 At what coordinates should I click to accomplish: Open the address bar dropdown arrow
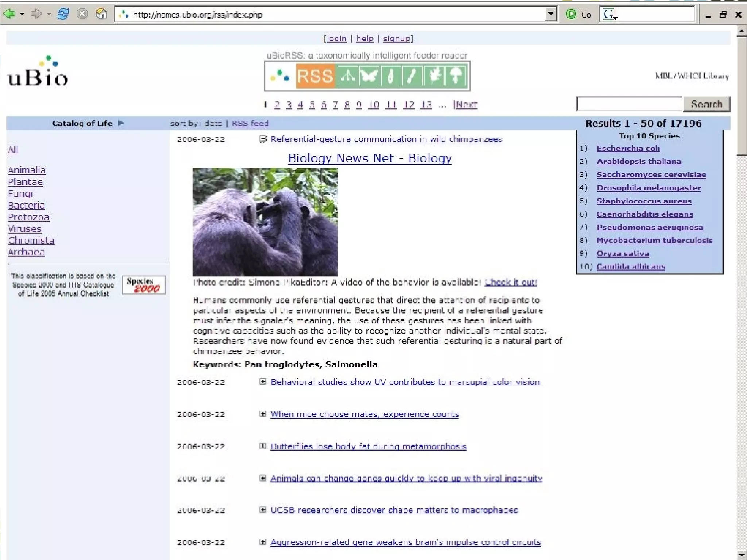click(551, 14)
